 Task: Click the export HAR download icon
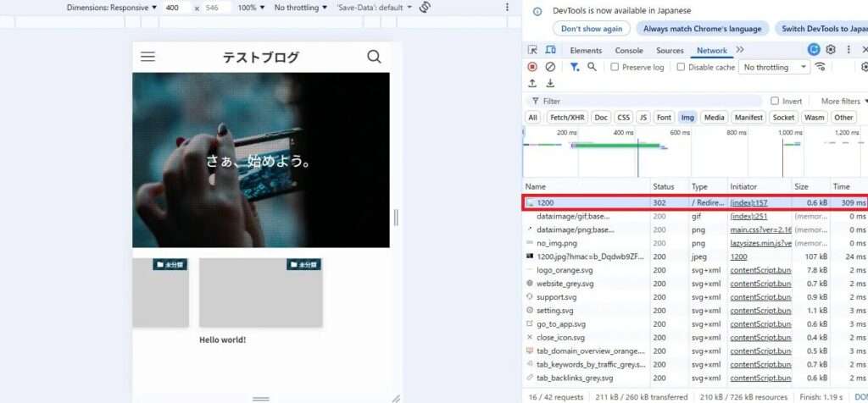coord(550,83)
